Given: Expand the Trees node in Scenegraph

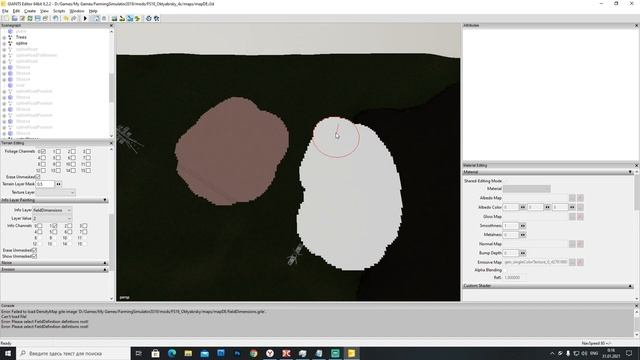Looking at the screenshot, I should click(x=4, y=37).
